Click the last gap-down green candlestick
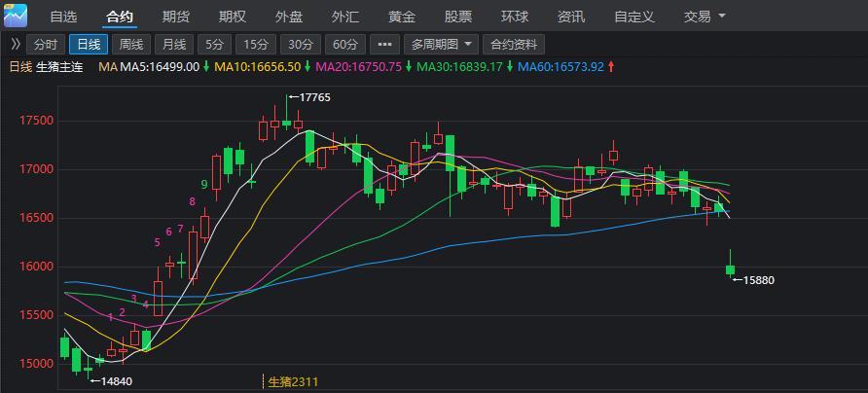Screen dimensions: 868x393 tap(730, 269)
